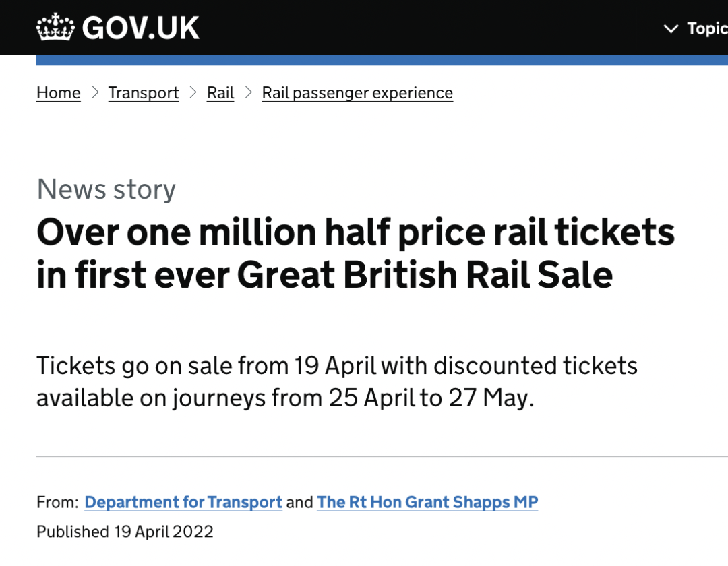The height and width of the screenshot is (566, 728).
Task: Open the Transport breadcrumb link
Action: click(144, 92)
